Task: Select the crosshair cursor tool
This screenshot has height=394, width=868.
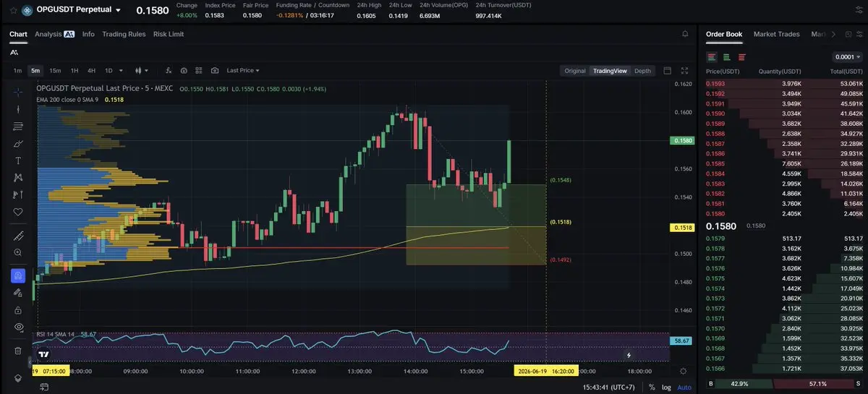Action: pos(18,93)
